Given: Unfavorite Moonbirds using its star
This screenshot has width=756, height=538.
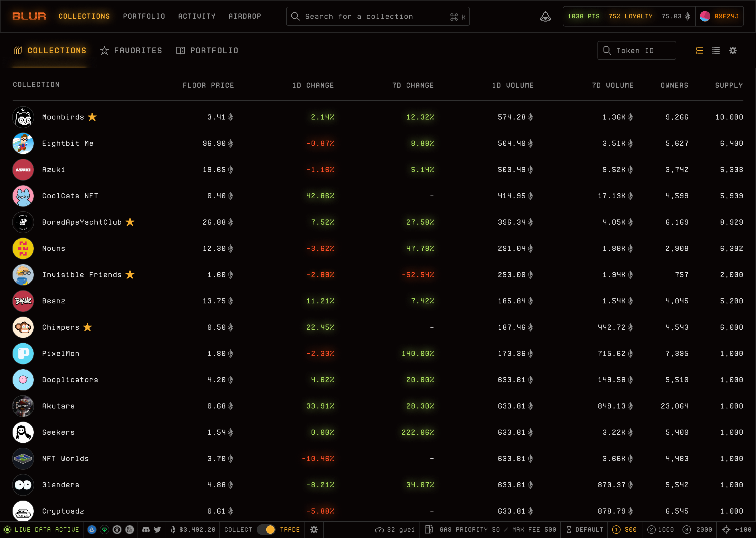Looking at the screenshot, I should click(x=92, y=117).
